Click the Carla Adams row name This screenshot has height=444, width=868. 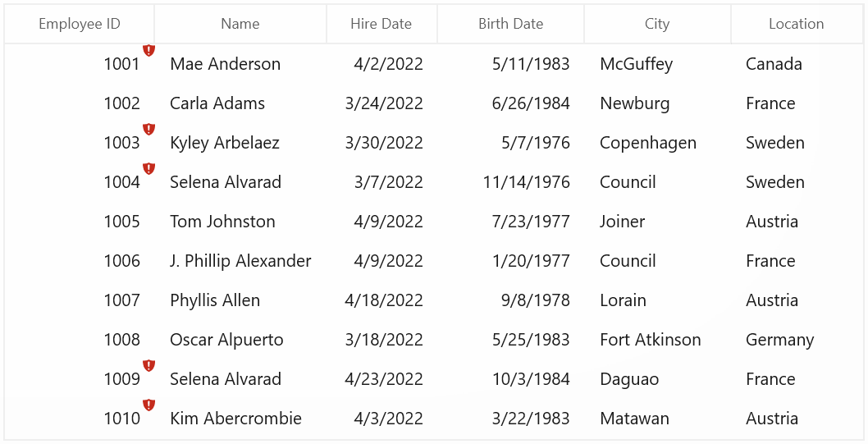pos(240,103)
